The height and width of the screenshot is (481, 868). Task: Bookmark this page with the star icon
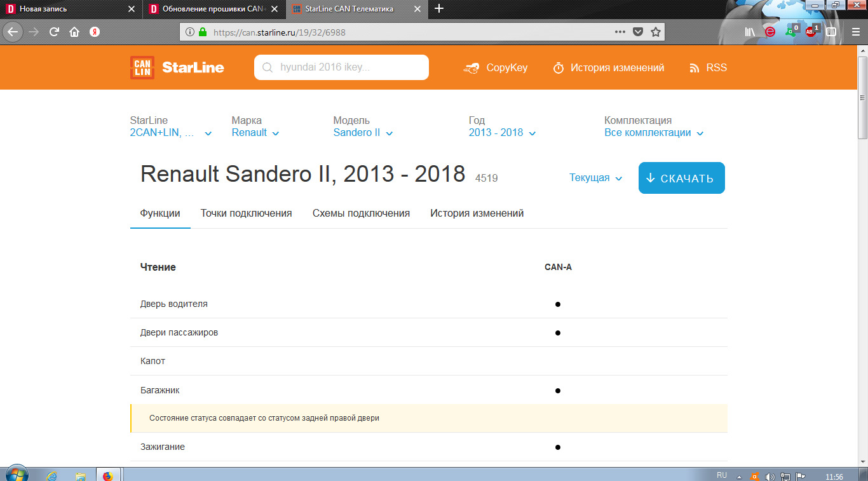pyautogui.click(x=656, y=32)
